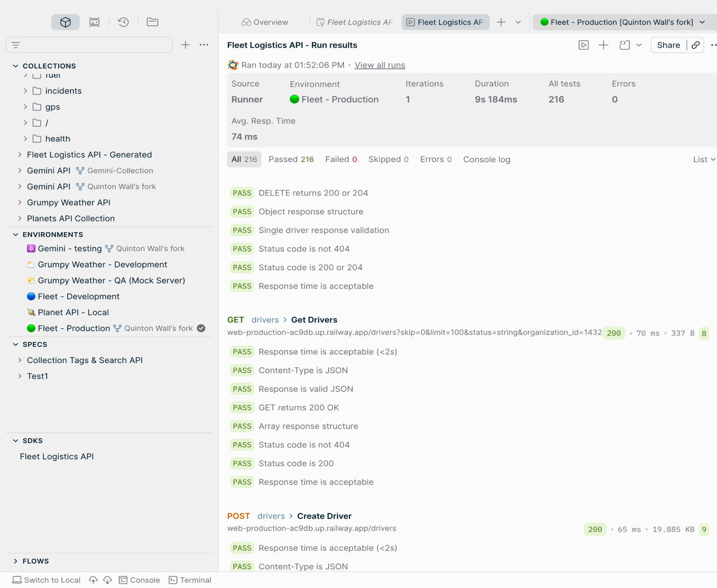Screen dimensions: 717x588
Task: Collapse the SPECS section
Action: 15,344
